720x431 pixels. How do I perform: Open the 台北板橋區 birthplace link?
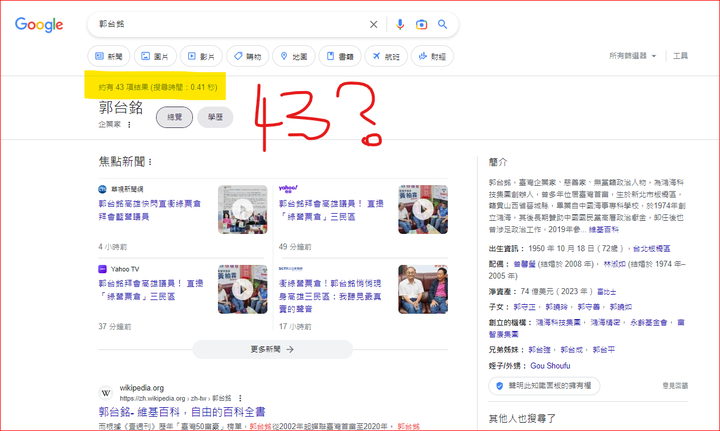click(x=652, y=249)
